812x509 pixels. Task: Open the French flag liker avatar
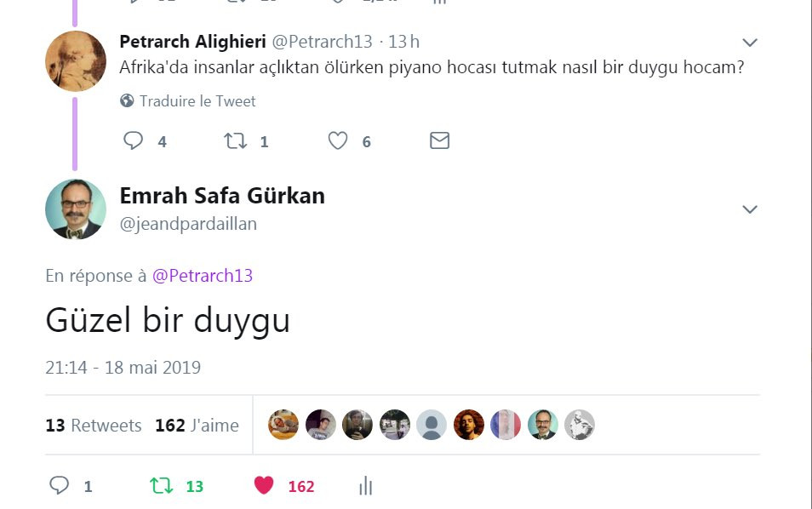click(x=506, y=425)
